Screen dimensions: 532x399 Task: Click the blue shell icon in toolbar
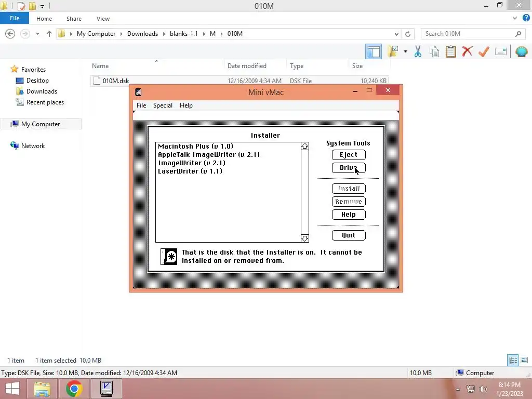tap(522, 51)
